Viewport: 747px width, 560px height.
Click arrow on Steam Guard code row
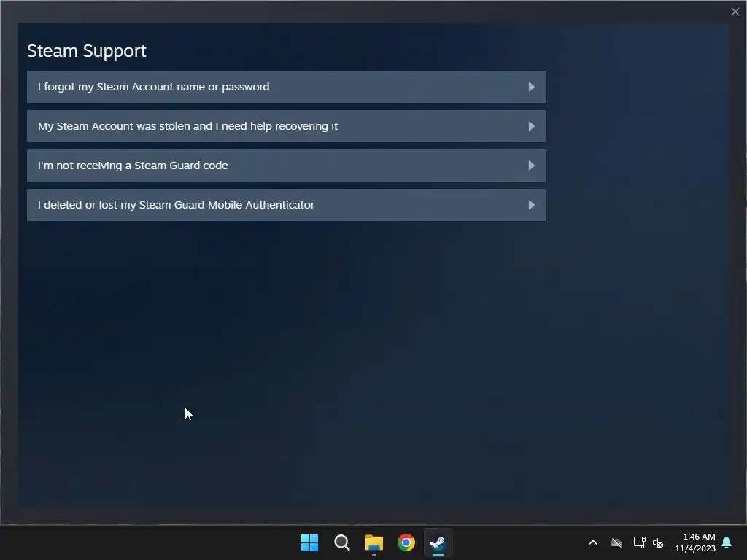(531, 166)
